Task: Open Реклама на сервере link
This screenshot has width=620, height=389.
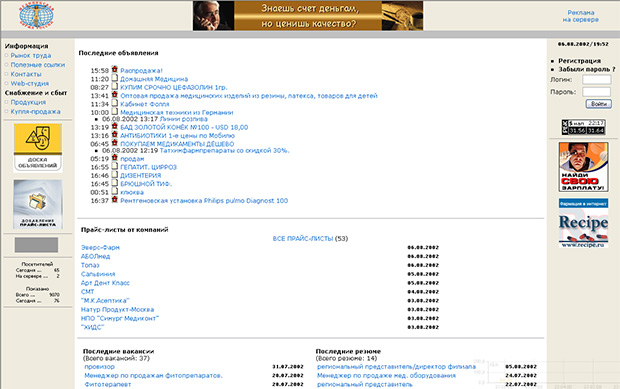Action: 580,16
